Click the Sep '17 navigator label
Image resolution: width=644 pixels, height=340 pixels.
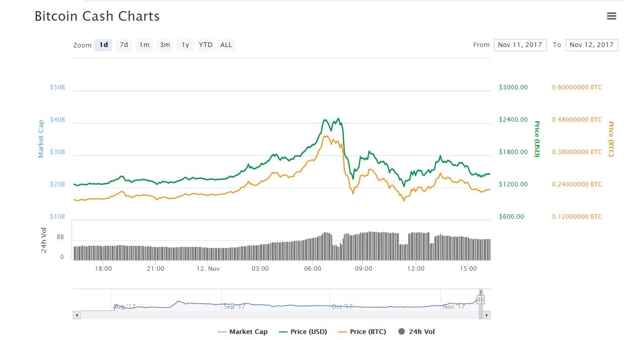coord(235,307)
